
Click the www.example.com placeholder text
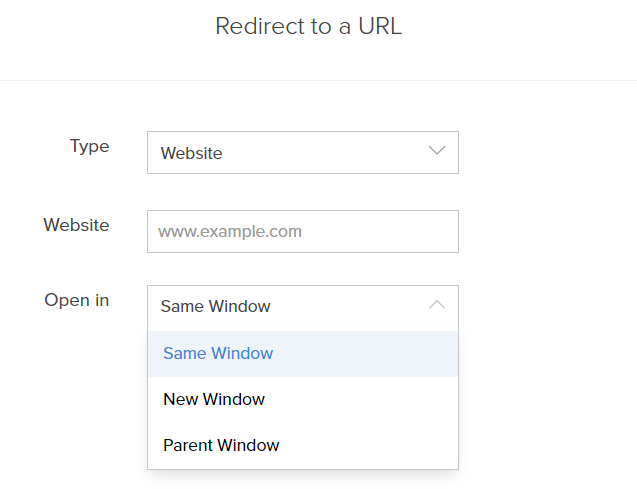point(230,231)
